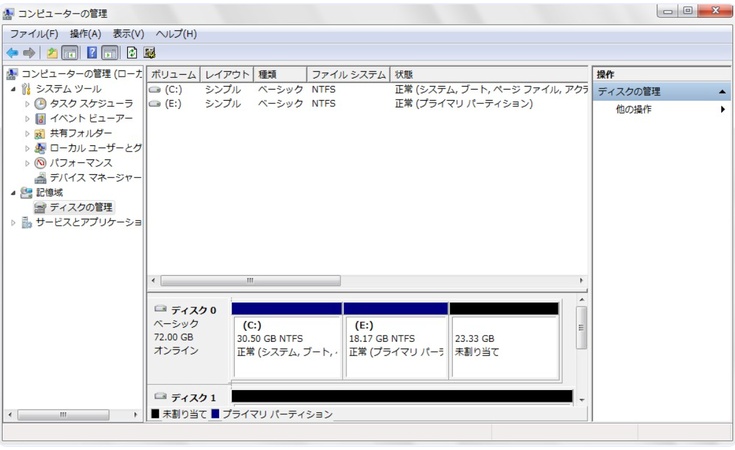Image resolution: width=735 pixels, height=450 pixels.
Task: Click the disk settings toolbar icon
Action: pyautogui.click(x=150, y=53)
